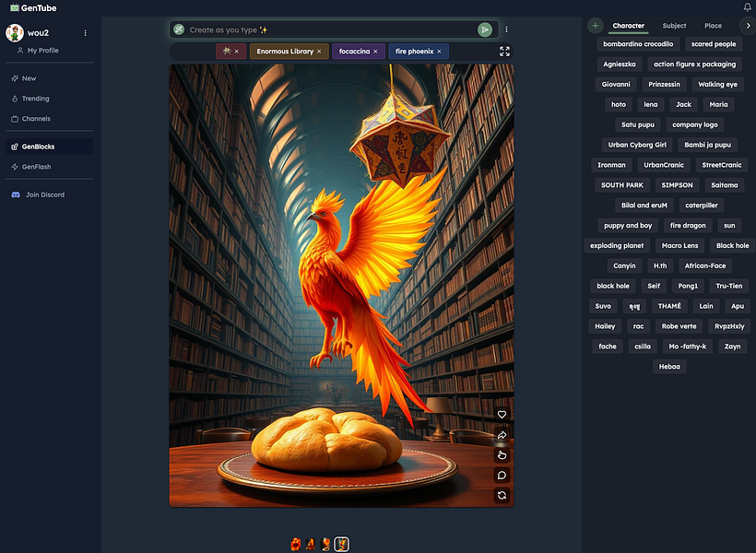The height and width of the screenshot is (553, 756).
Task: Open the options menu next to the prompt bar
Action: point(506,29)
